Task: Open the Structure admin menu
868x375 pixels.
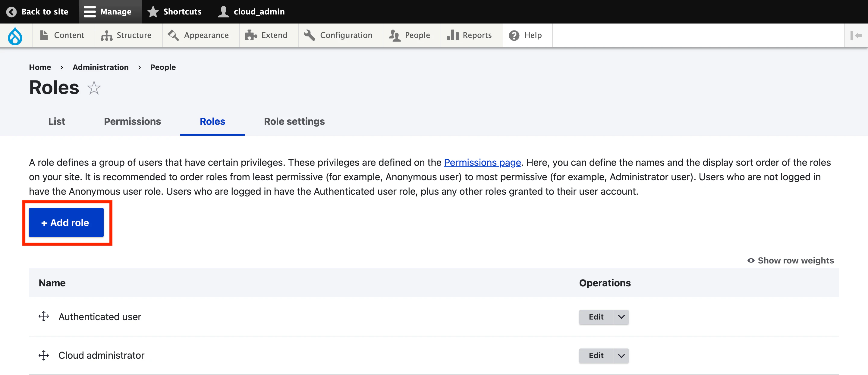Action: (x=128, y=35)
